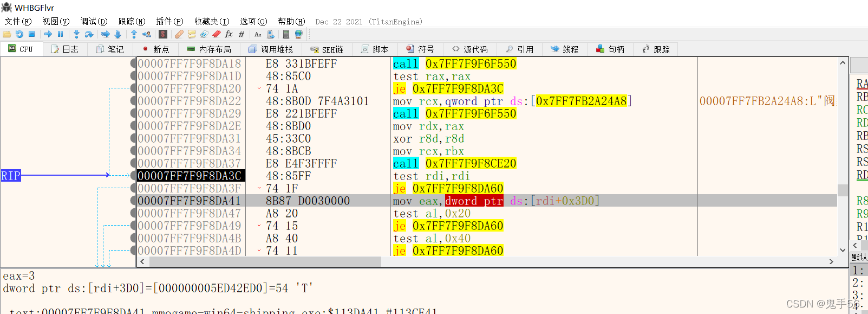
Task: Switch to the SEH链 tab
Action: [x=327, y=49]
